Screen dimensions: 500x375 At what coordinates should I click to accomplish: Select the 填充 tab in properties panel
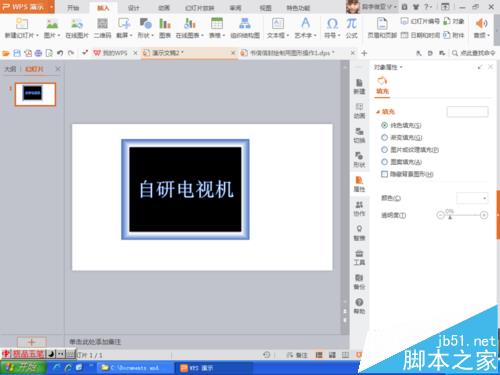383,86
